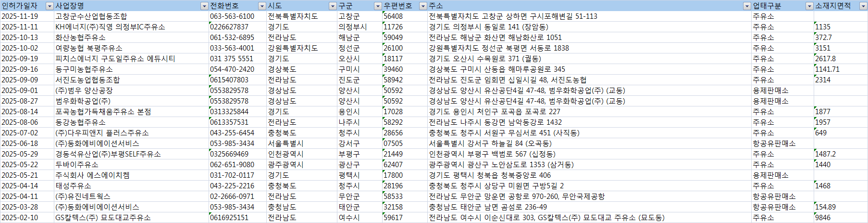Screen dimensions: 868x223
Task: Open filter dropdown for 주소 column
Action: click(747, 6)
